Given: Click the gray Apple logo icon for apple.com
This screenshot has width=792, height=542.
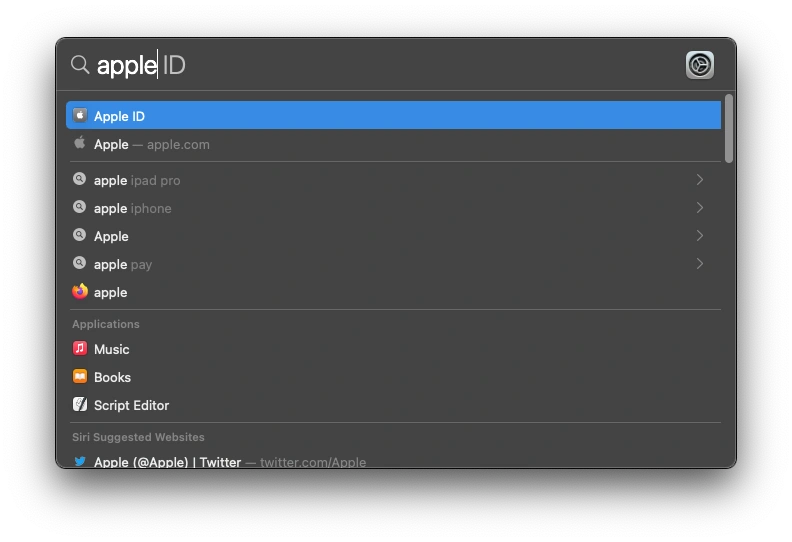Looking at the screenshot, I should pos(80,144).
